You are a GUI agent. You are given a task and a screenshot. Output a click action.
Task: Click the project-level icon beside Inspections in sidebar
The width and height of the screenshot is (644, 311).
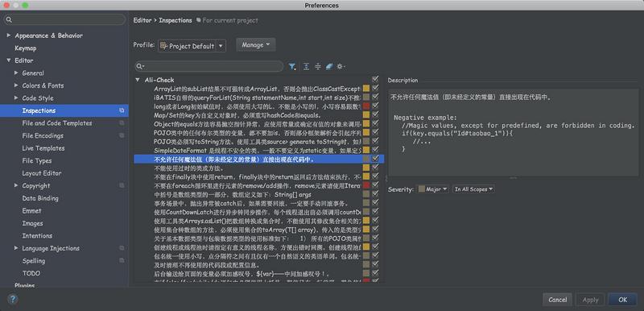(122, 110)
